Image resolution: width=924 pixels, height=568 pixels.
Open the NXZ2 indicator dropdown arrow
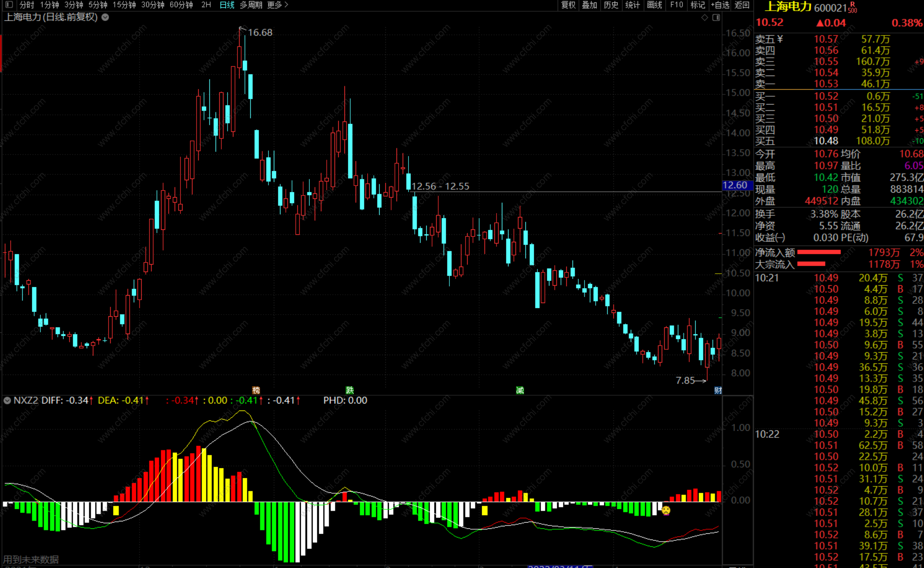click(7, 400)
